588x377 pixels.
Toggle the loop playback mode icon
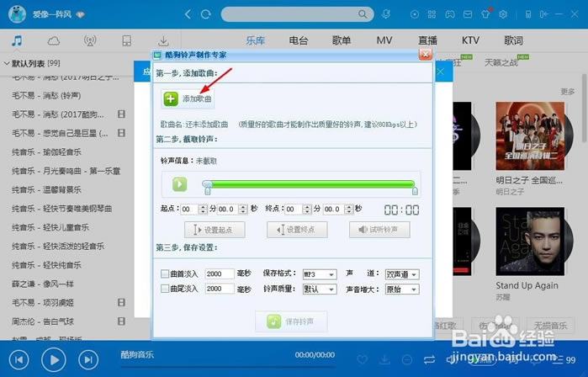click(429, 360)
